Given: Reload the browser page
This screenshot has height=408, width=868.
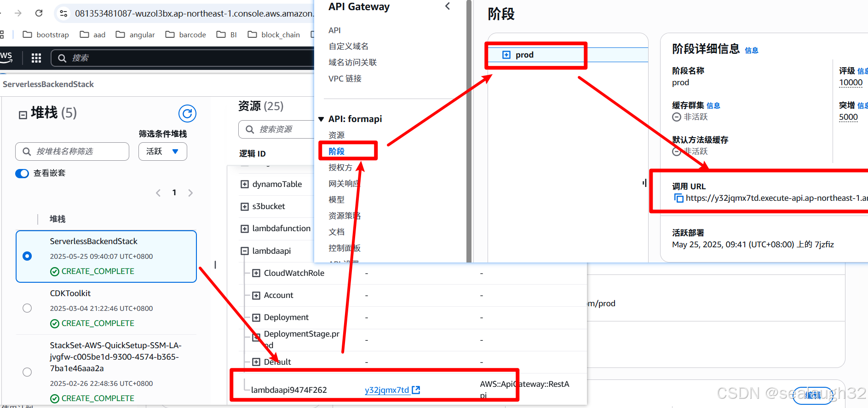Looking at the screenshot, I should [39, 13].
